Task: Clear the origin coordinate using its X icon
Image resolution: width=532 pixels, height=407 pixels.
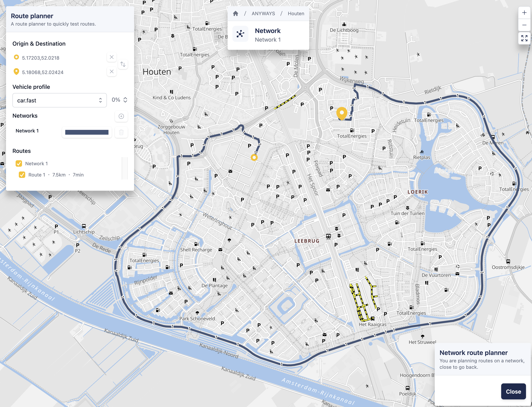Action: point(111,57)
